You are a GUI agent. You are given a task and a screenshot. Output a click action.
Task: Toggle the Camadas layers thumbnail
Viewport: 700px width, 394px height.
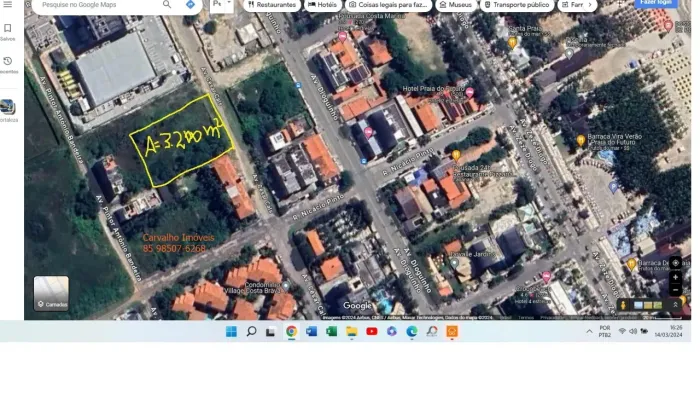(51, 293)
